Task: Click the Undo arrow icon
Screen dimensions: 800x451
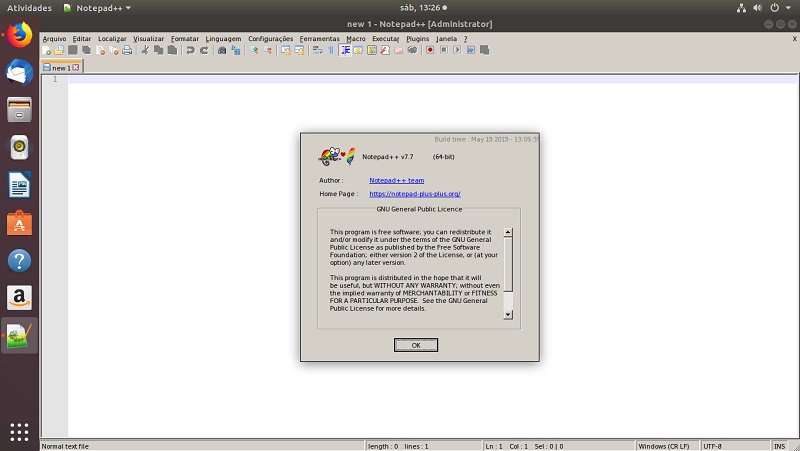Action: pos(190,50)
